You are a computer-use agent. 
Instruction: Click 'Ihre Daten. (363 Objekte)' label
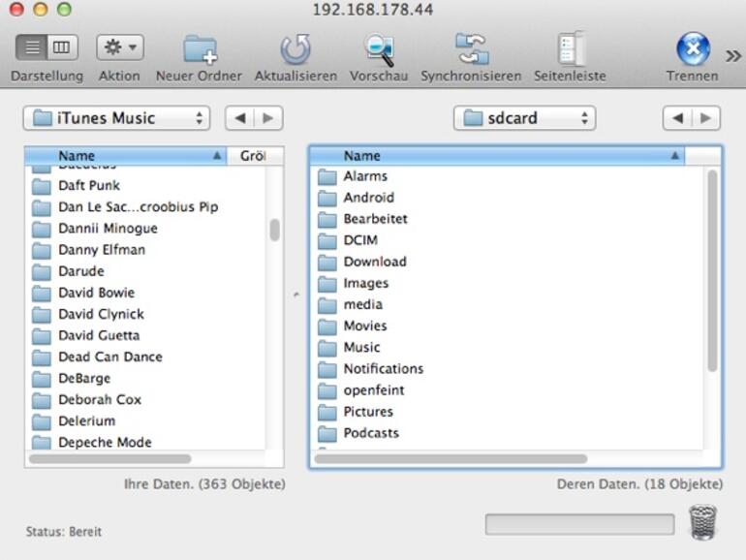pyautogui.click(x=205, y=483)
